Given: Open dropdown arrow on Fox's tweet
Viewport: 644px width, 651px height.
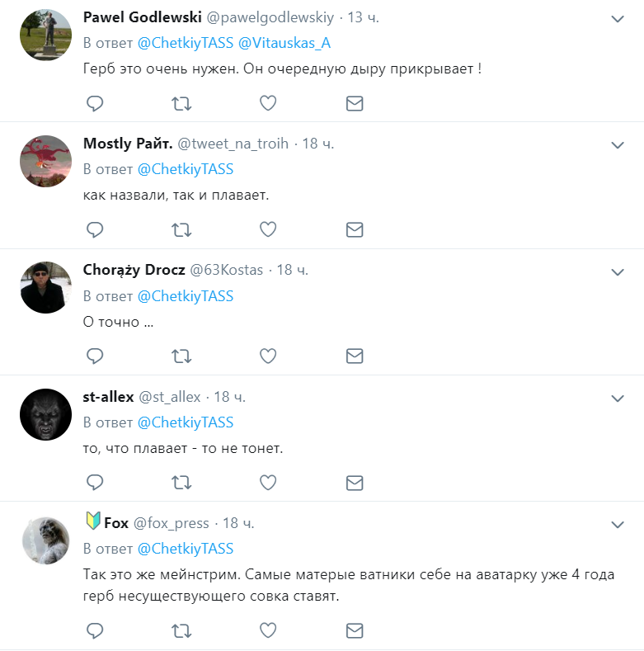Looking at the screenshot, I should pos(617,524).
